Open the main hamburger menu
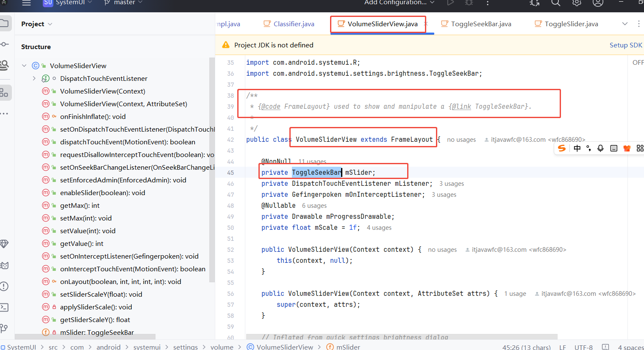The width and height of the screenshot is (644, 350). pos(26,3)
